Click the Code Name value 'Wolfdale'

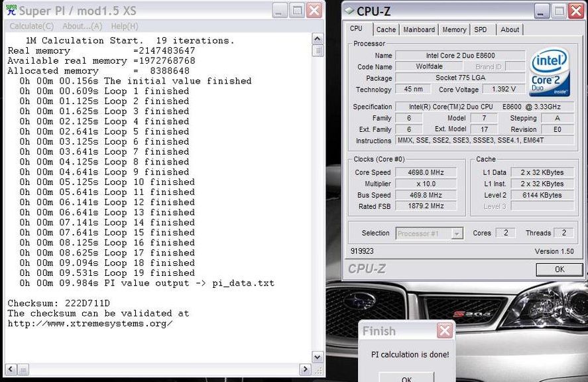click(429, 66)
